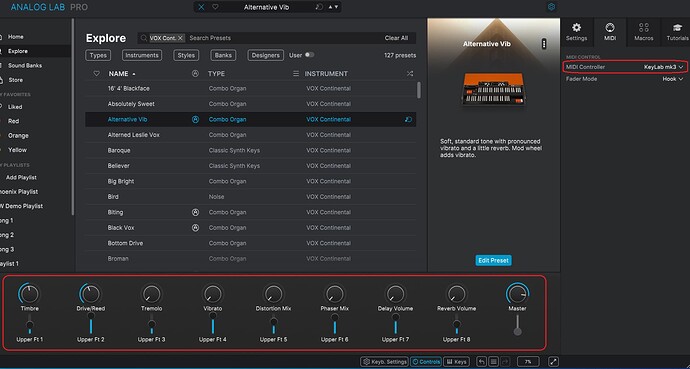
Task: Toggle the Controls panel button
Action: pos(426,362)
